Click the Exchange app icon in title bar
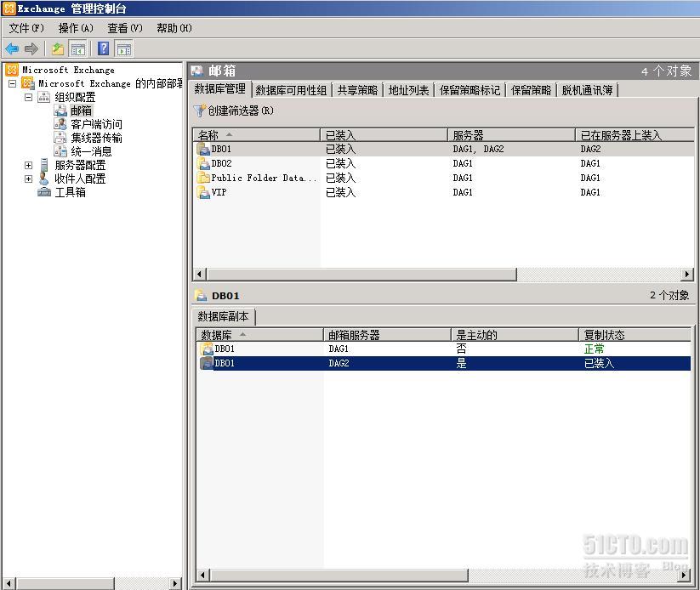This screenshot has width=700, height=590. click(9, 8)
